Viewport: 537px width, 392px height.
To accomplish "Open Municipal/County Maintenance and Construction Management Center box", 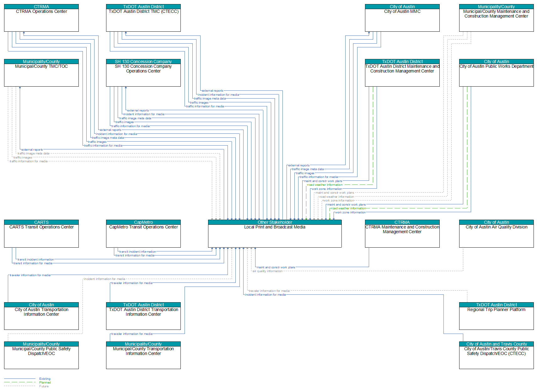I will tap(496, 18).
